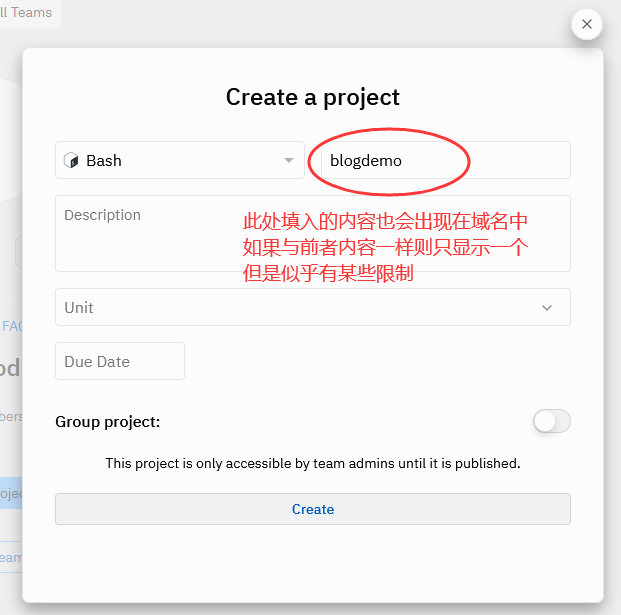This screenshot has width=621, height=615.
Task: Expand the Unit dropdown
Action: click(312, 307)
